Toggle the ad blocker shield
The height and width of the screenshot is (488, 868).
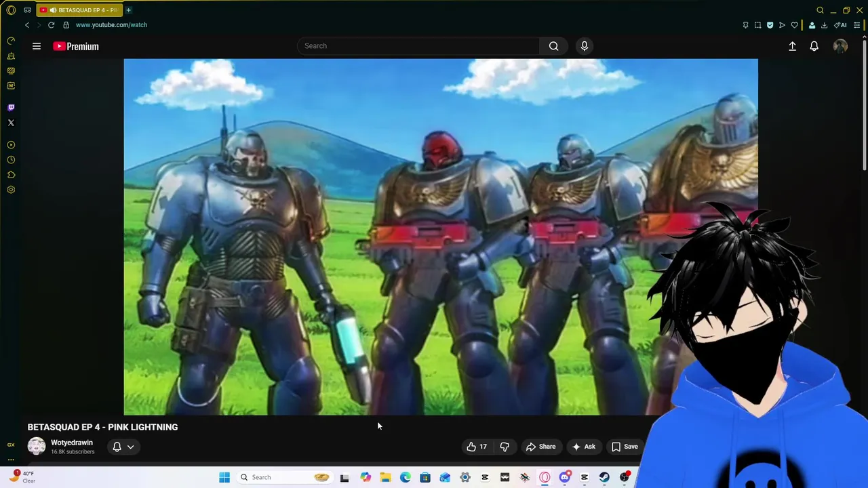[770, 25]
